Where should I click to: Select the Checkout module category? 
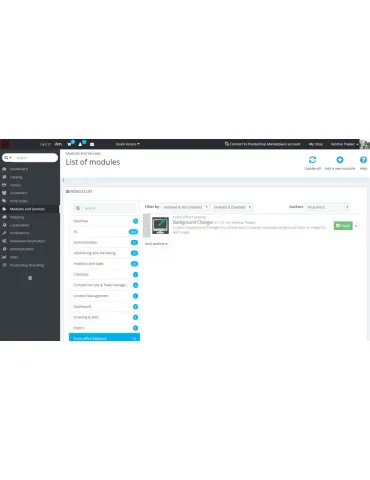coord(104,274)
